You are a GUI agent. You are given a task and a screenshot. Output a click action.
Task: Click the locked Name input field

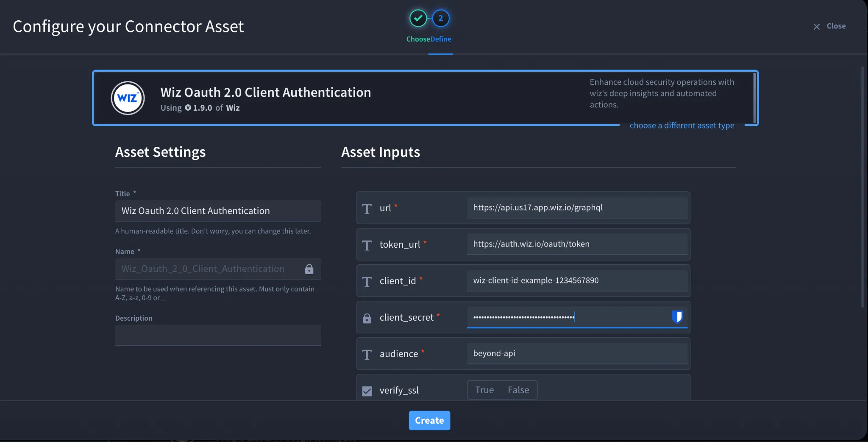pyautogui.click(x=218, y=269)
